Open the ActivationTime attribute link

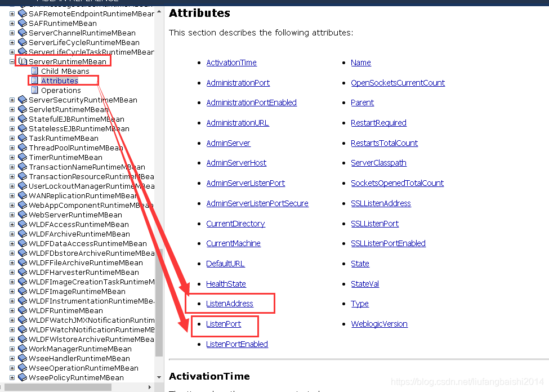tap(231, 63)
